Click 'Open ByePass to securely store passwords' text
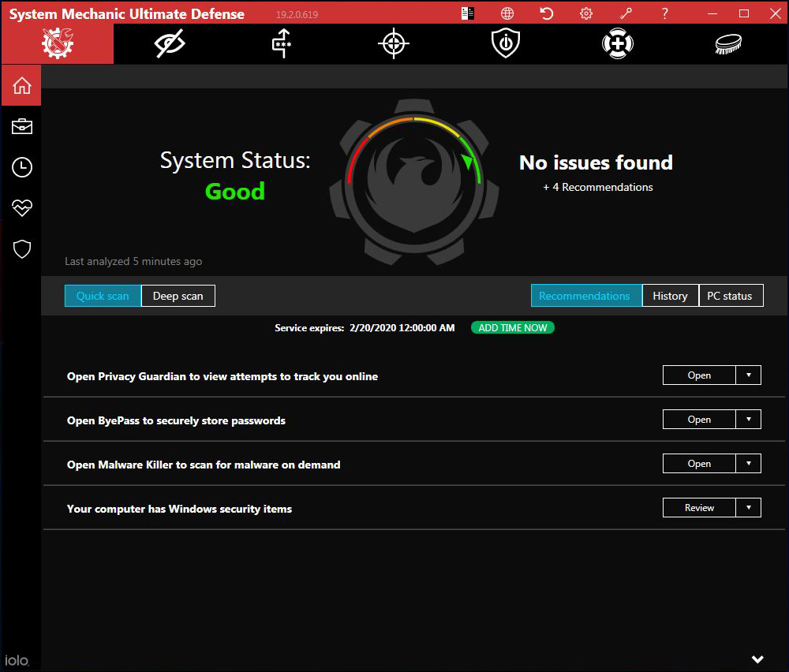The width and height of the screenshot is (789, 672). [x=176, y=420]
